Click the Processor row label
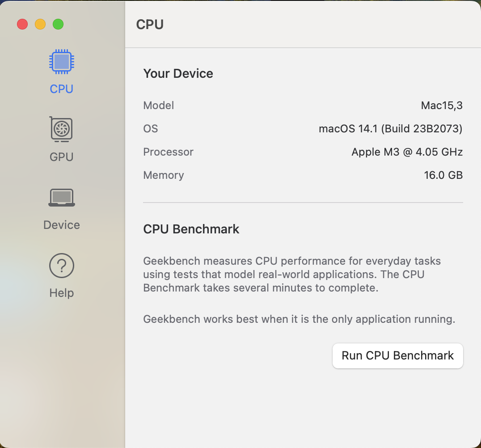Viewport: 481px width, 448px height. click(x=169, y=152)
